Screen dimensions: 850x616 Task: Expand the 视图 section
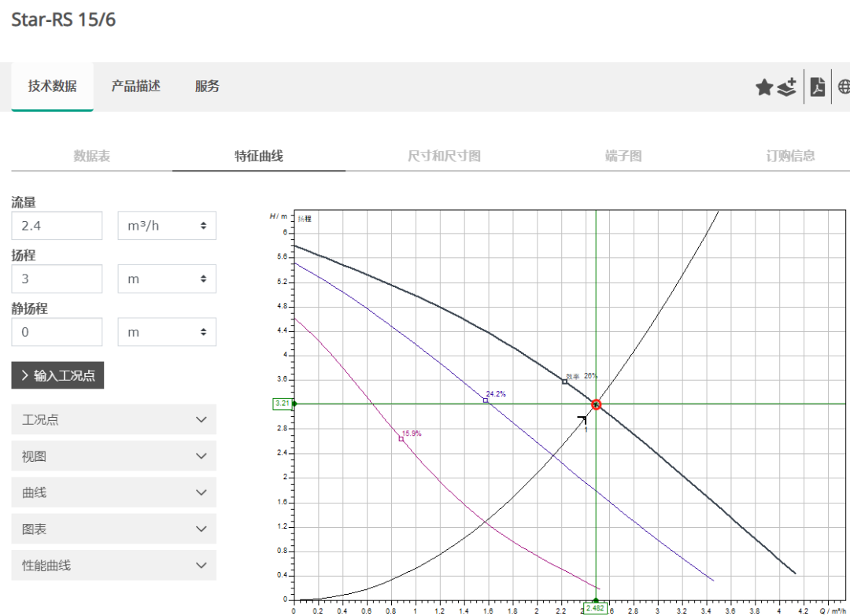114,456
